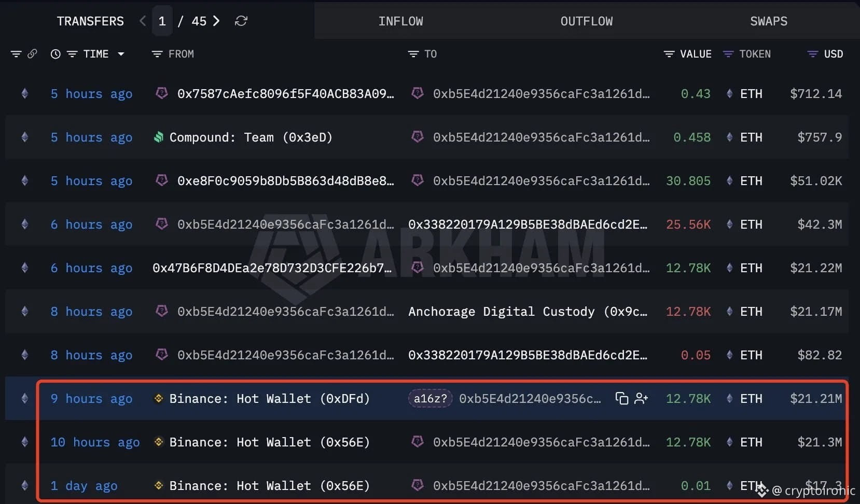Switch to the SWAPS tab
Screen dimensions: 860x504
(x=769, y=21)
